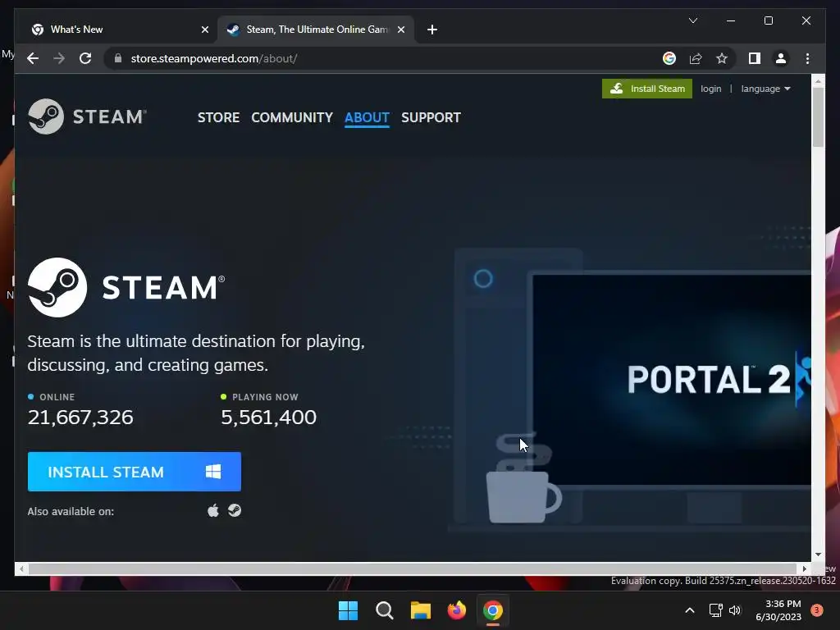Close the What's New tab
The image size is (840, 630).
204,30
